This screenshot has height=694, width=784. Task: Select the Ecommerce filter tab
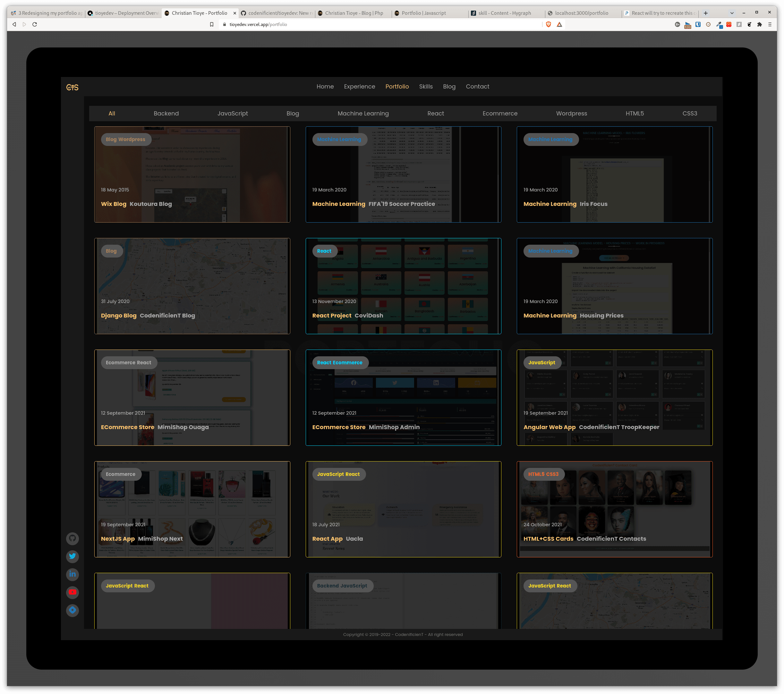pyautogui.click(x=499, y=114)
